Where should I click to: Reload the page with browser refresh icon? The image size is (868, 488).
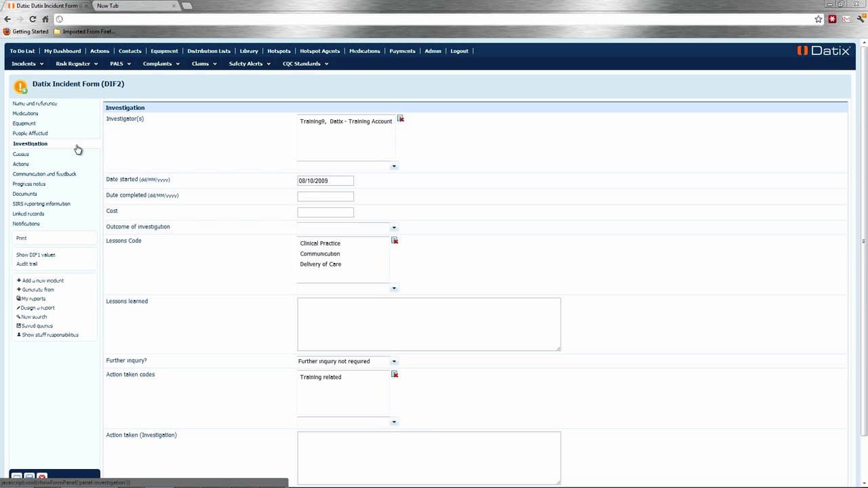[32, 19]
